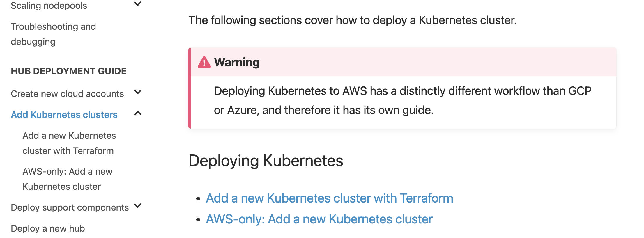Open Create new cloud accounts page

point(67,93)
